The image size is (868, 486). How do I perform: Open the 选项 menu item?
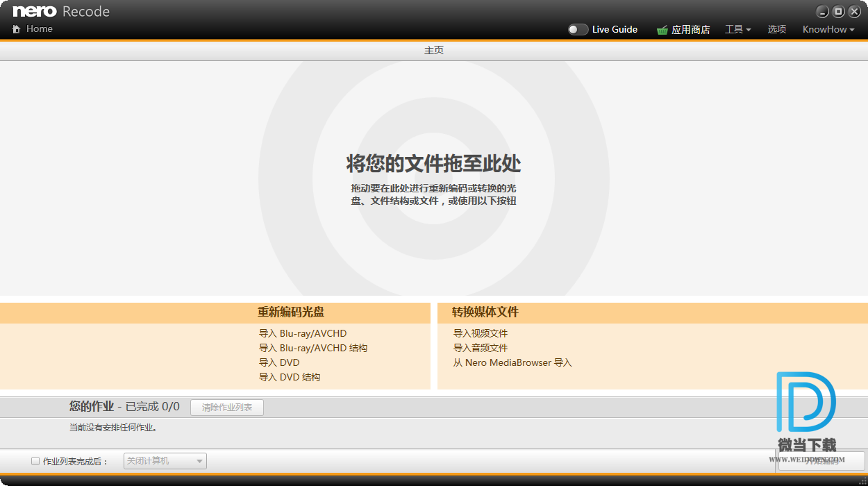click(776, 29)
